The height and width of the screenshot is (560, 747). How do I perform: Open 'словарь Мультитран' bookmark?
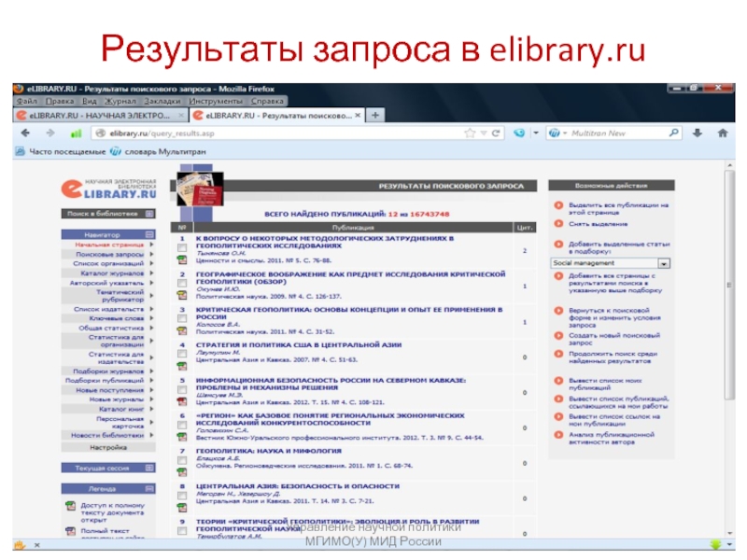159,151
